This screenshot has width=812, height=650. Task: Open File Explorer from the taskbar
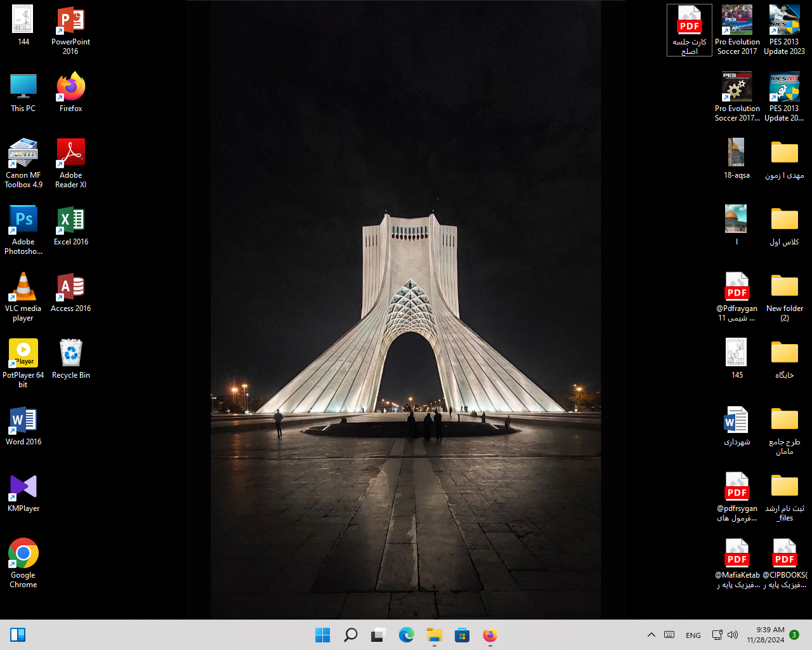point(434,635)
